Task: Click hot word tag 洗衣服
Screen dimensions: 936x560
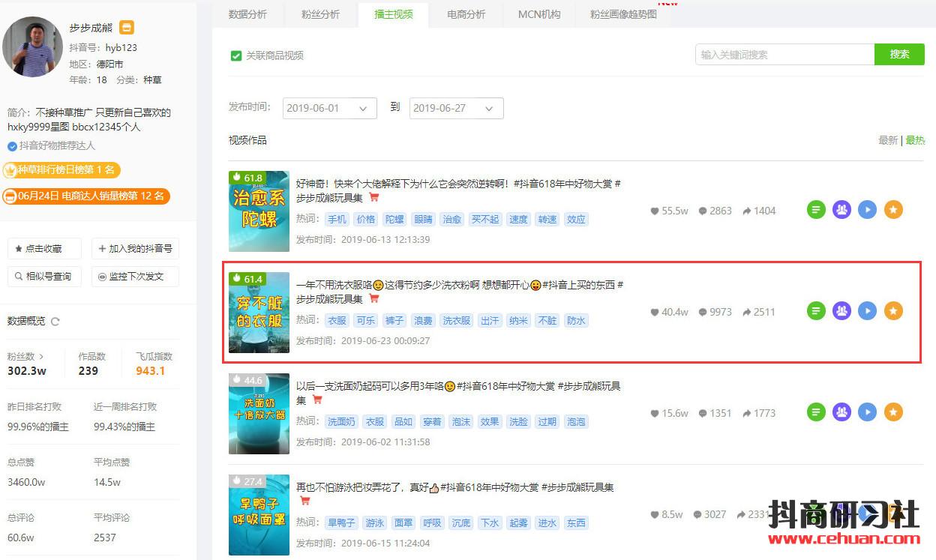Action: click(457, 320)
